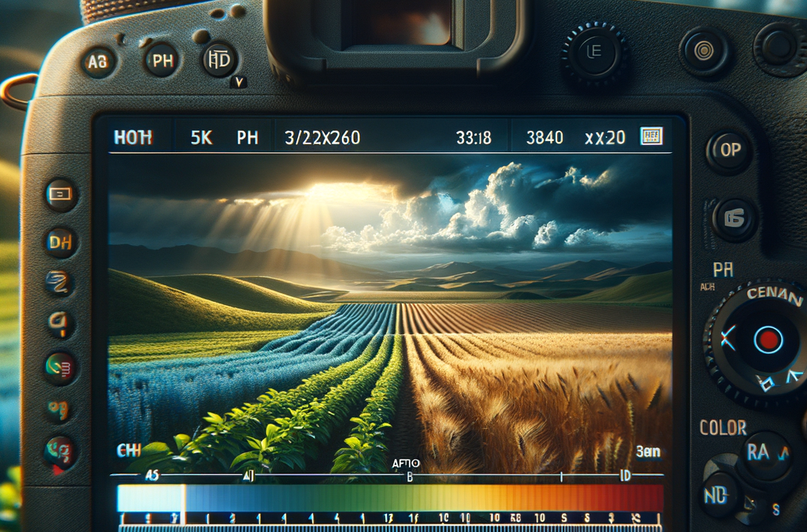The image size is (807, 532).
Task: Click the grid icon in screen header
Action: pyautogui.click(x=651, y=136)
